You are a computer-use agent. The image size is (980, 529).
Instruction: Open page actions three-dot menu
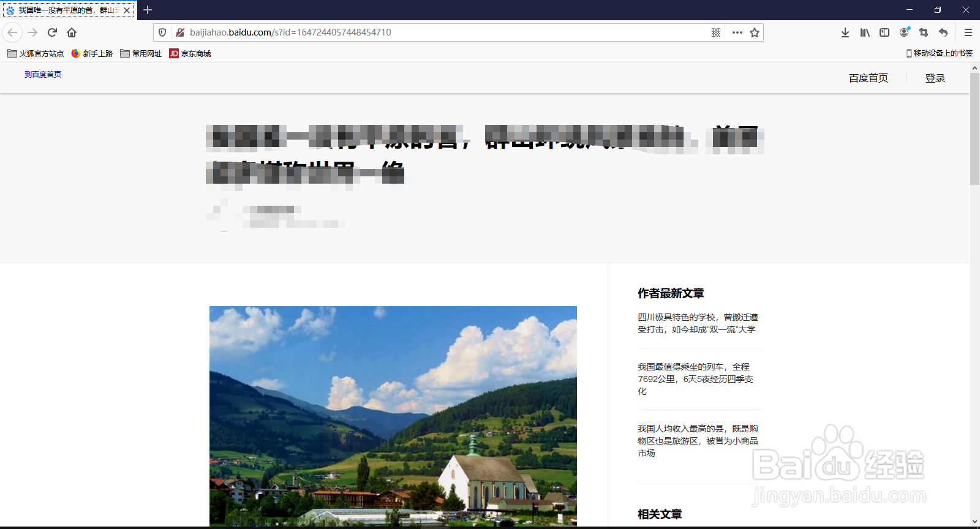[x=737, y=32]
